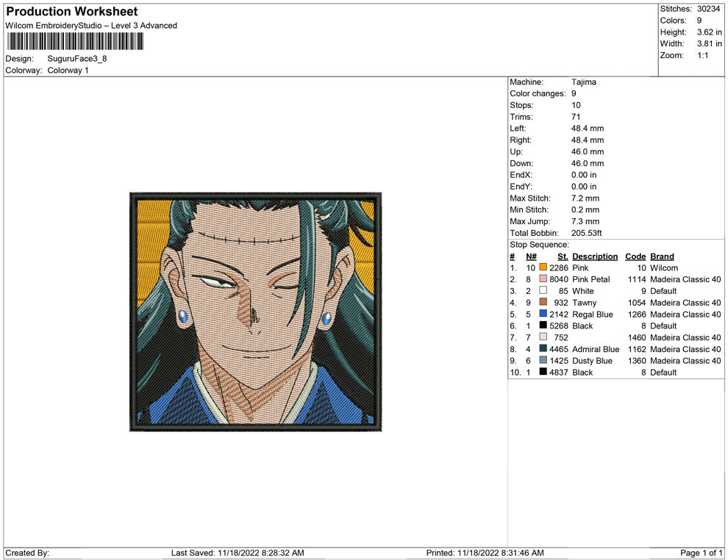Select the Black color swatch in row 6
Image resolution: width=728 pixels, height=560 pixels.
click(543, 326)
